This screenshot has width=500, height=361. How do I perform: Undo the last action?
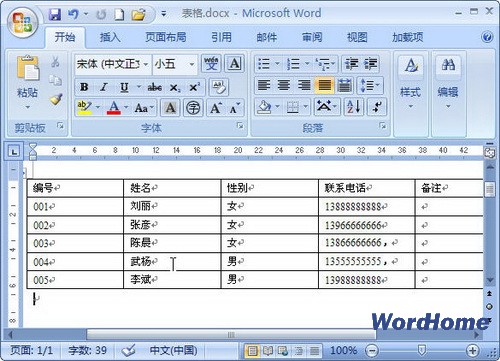[73, 14]
